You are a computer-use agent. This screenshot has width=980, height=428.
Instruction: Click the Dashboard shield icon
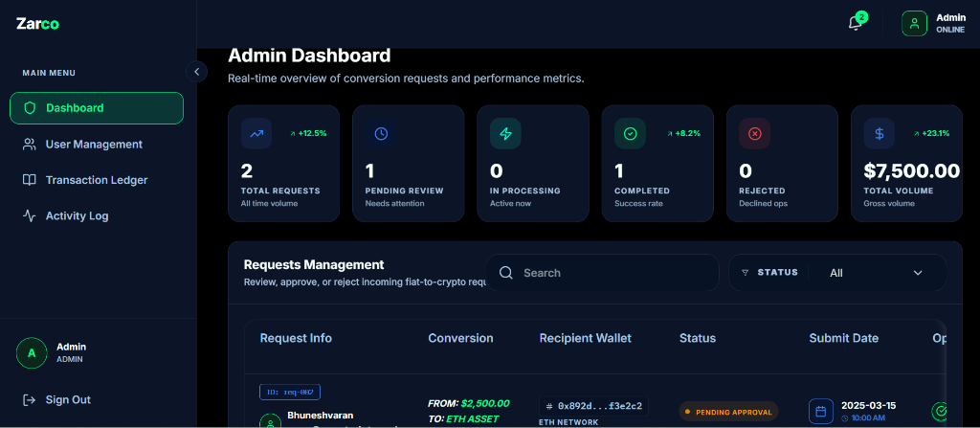[30, 108]
